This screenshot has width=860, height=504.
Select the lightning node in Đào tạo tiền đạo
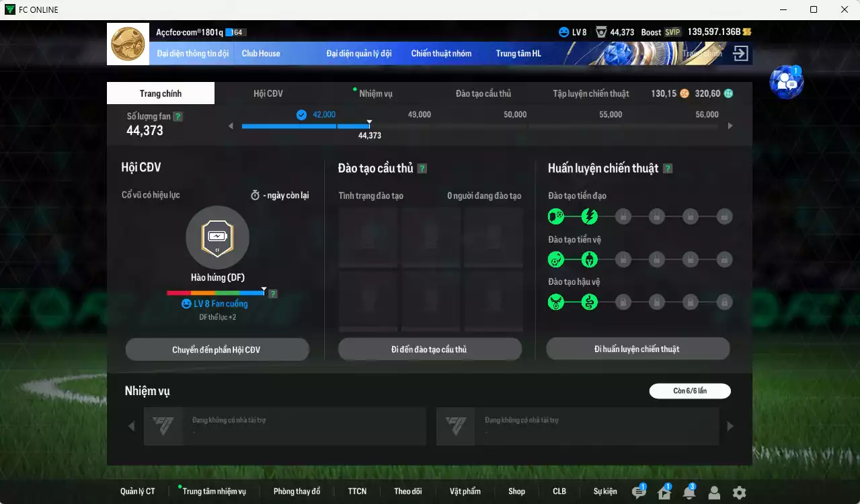click(x=590, y=216)
